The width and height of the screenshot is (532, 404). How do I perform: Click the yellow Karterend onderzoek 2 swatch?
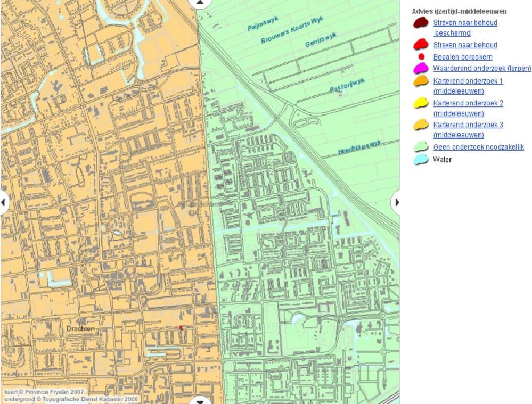(x=421, y=103)
